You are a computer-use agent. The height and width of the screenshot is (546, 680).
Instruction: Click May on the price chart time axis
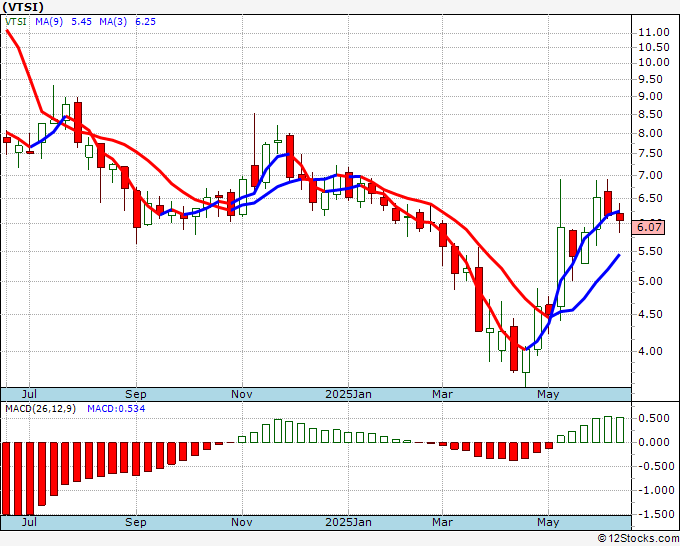548,394
